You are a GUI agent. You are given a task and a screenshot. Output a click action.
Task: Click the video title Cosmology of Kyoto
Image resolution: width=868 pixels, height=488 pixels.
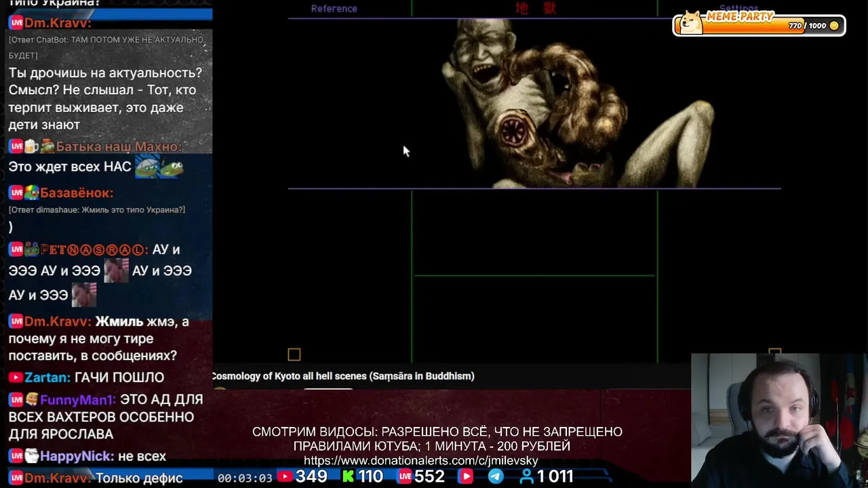tap(342, 376)
